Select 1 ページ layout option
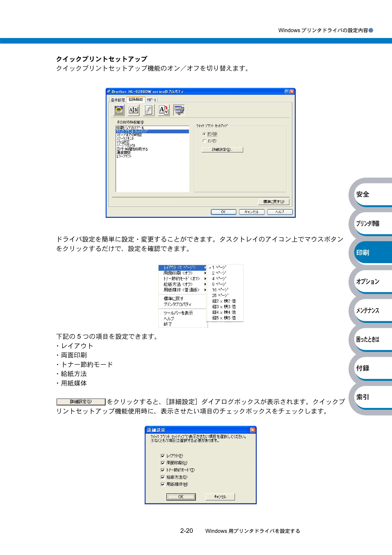Image resolution: width=392 pixels, height=555 pixels. point(225,268)
